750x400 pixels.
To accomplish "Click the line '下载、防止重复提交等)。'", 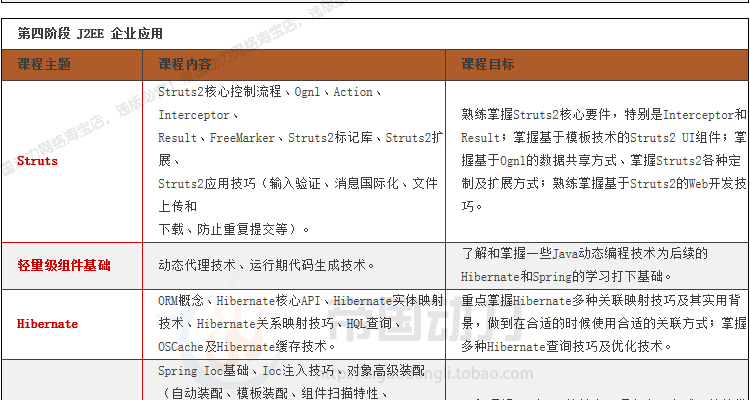I will click(x=234, y=230).
